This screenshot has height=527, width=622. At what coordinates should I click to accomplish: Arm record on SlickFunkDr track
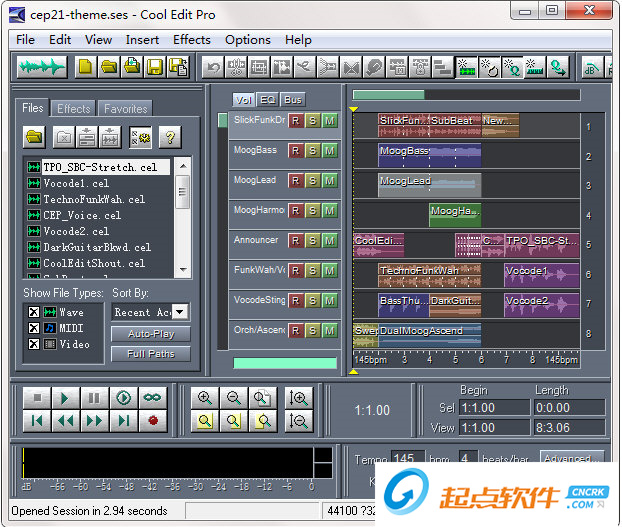(x=296, y=121)
